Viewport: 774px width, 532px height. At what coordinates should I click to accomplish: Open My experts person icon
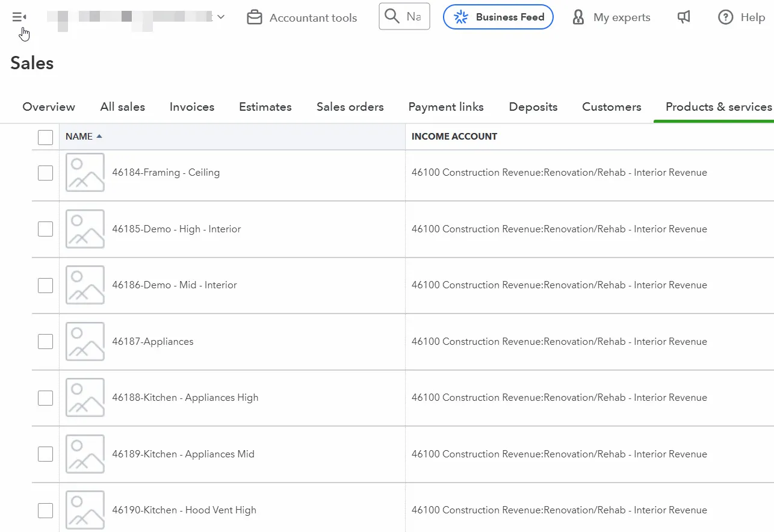[578, 17]
